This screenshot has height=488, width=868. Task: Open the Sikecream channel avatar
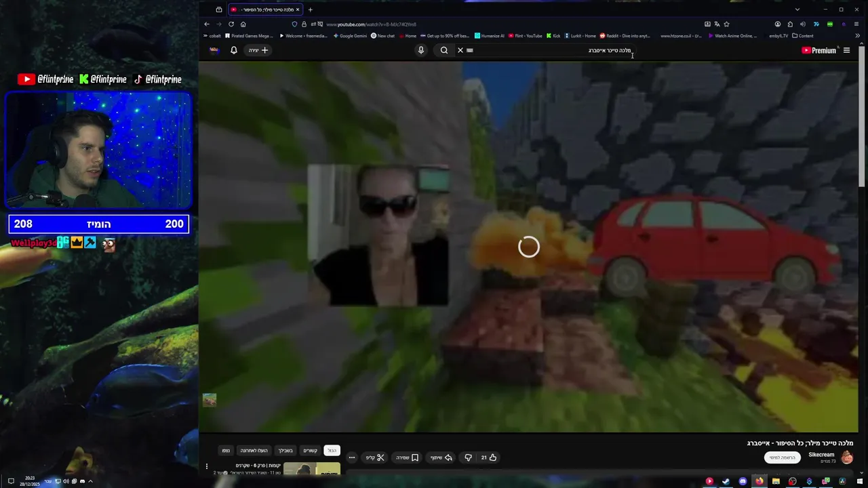[847, 457]
